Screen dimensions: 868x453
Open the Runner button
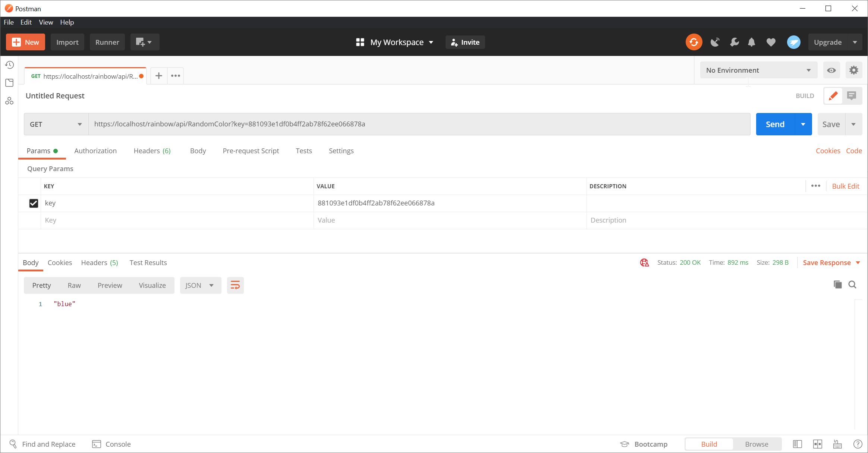[107, 42]
